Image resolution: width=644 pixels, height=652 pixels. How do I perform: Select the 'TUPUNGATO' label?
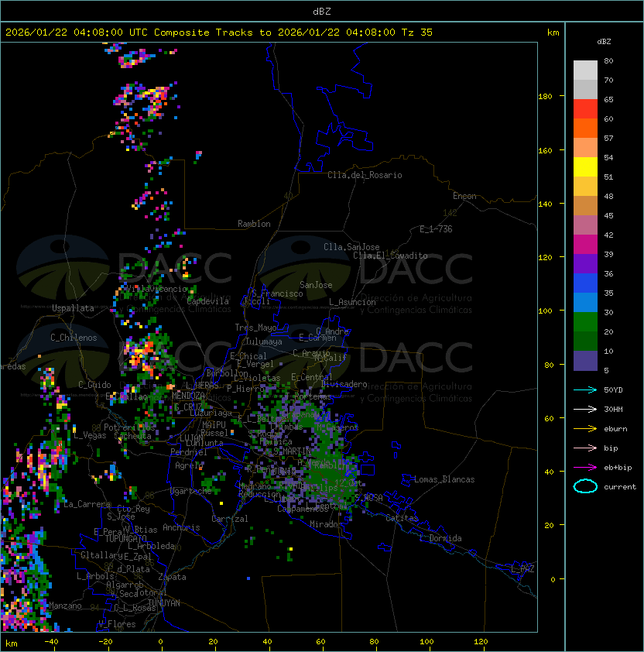(x=125, y=538)
